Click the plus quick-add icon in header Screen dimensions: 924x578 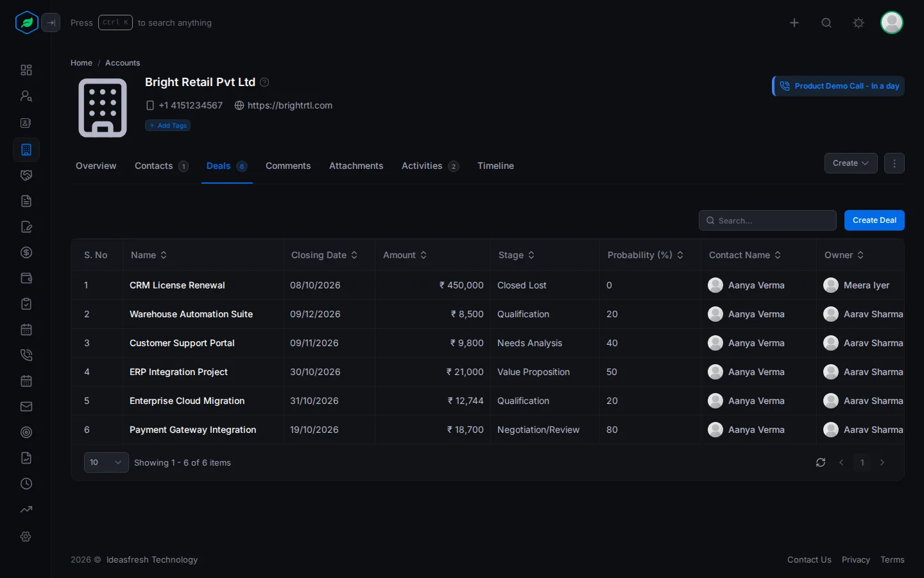pyautogui.click(x=794, y=22)
